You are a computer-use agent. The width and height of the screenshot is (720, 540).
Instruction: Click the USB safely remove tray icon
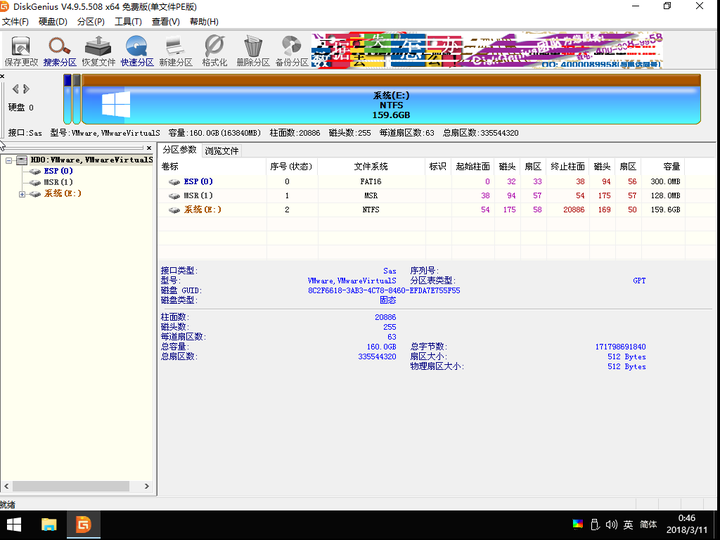595,524
